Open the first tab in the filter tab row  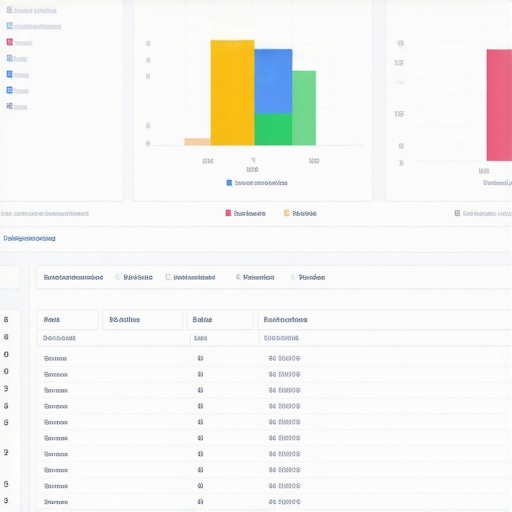[x=73, y=277]
